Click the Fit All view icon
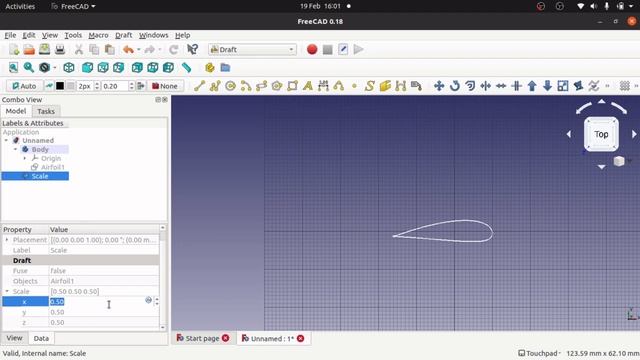 click(13, 67)
